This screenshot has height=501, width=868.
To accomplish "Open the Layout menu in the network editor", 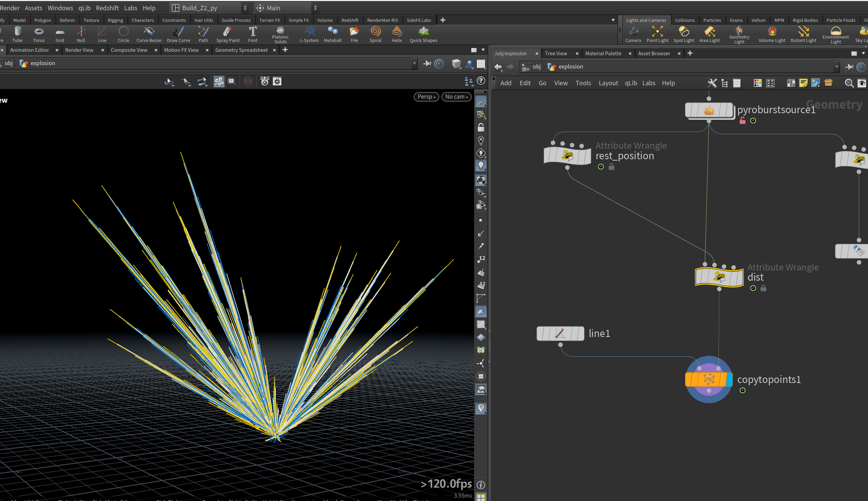I will coord(608,83).
